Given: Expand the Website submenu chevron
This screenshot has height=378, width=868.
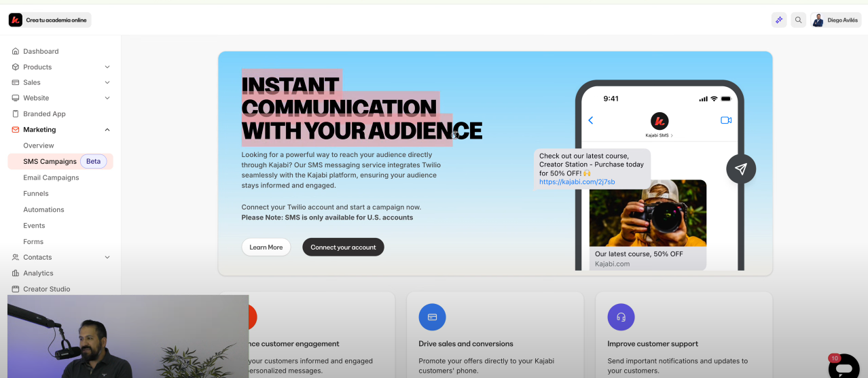Looking at the screenshot, I should (107, 98).
